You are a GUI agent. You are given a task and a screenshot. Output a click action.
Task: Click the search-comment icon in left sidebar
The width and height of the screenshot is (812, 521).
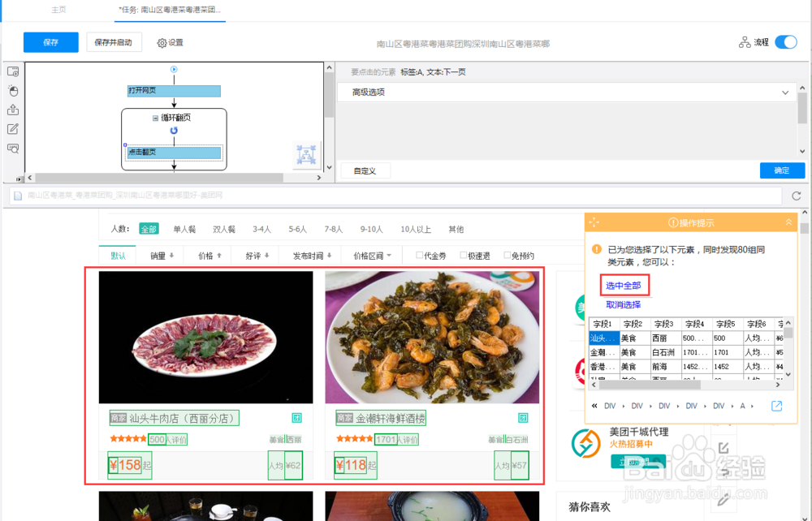(13, 149)
